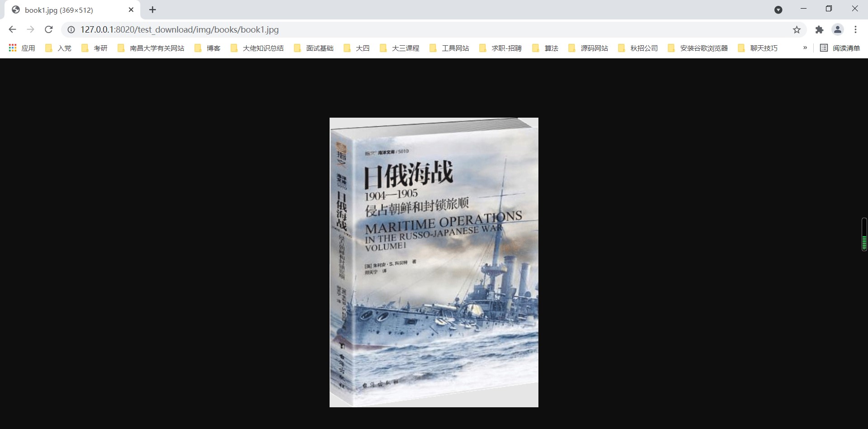Click the book cover image
Viewport: 868px width, 429px height.
(434, 262)
